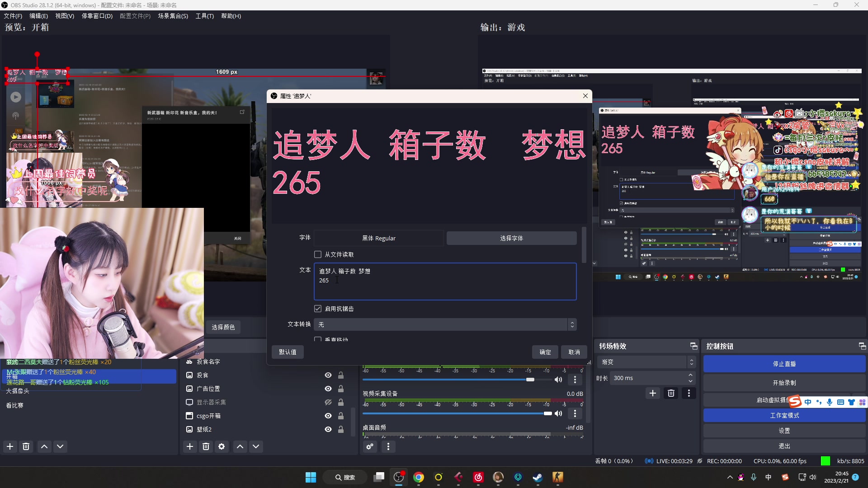Toggle lock on csgo开箱 source
868x488 pixels.
coord(341,416)
